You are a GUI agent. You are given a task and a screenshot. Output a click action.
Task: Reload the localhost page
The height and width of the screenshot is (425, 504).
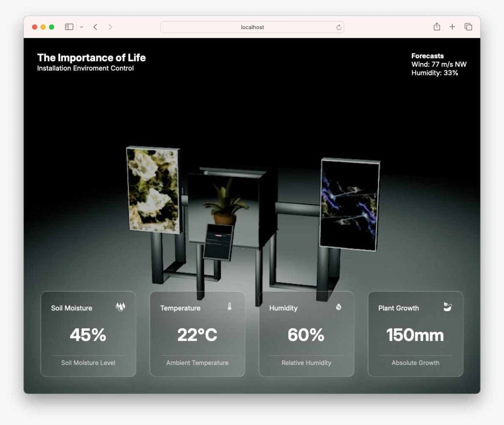pyautogui.click(x=338, y=27)
